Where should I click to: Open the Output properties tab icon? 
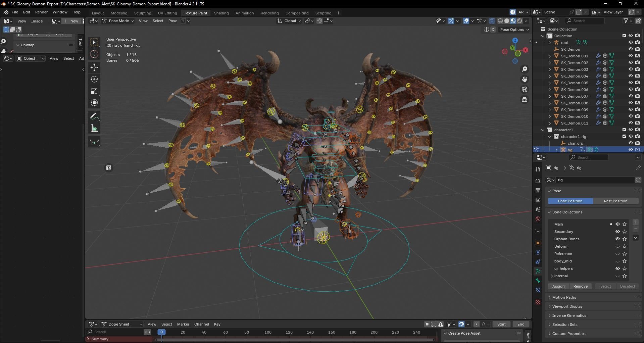click(x=538, y=190)
